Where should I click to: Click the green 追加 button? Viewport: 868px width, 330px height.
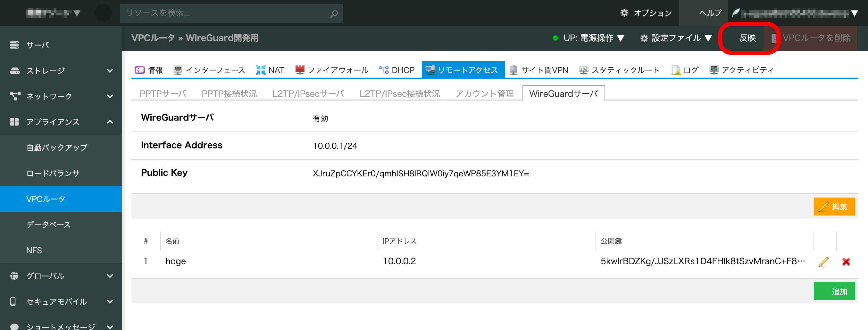tap(834, 291)
